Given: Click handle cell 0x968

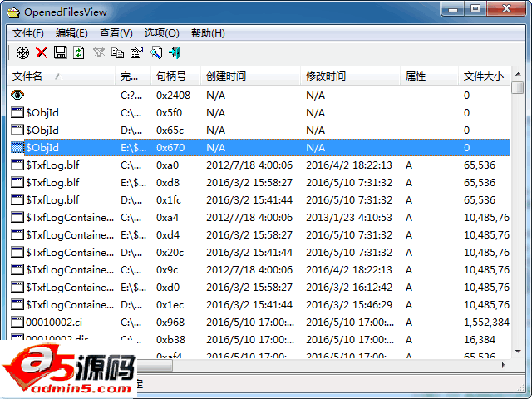Looking at the screenshot, I should click(170, 323).
